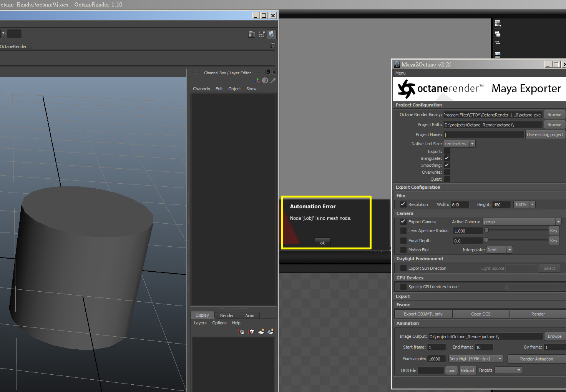This screenshot has height=392, width=566.
Task: Open the Native Unit Size dropdown
Action: [459, 144]
